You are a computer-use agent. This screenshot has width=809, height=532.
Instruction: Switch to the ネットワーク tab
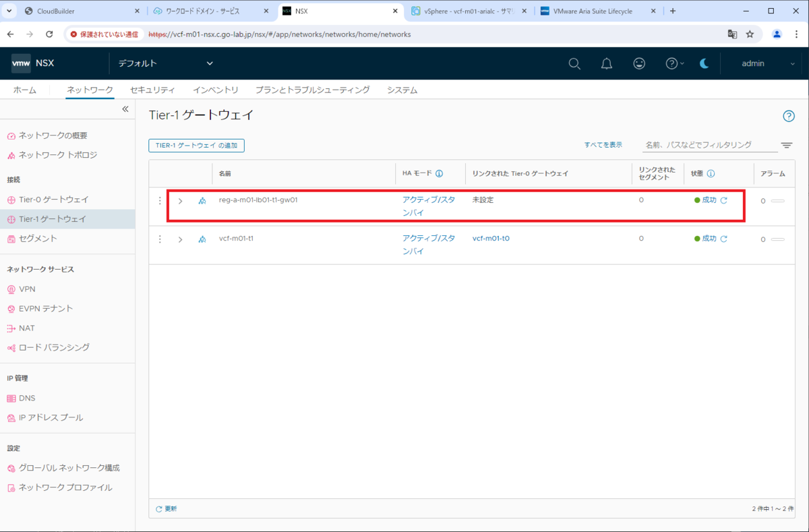click(x=90, y=90)
